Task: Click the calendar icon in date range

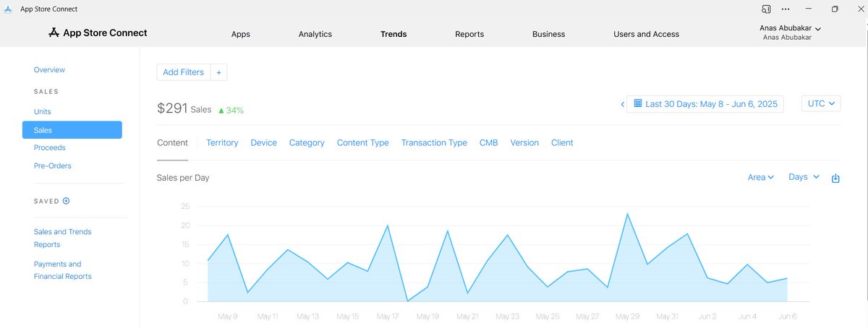Action: tap(638, 103)
